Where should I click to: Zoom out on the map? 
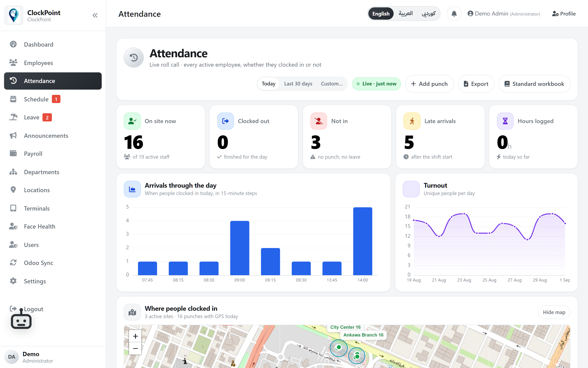135,349
